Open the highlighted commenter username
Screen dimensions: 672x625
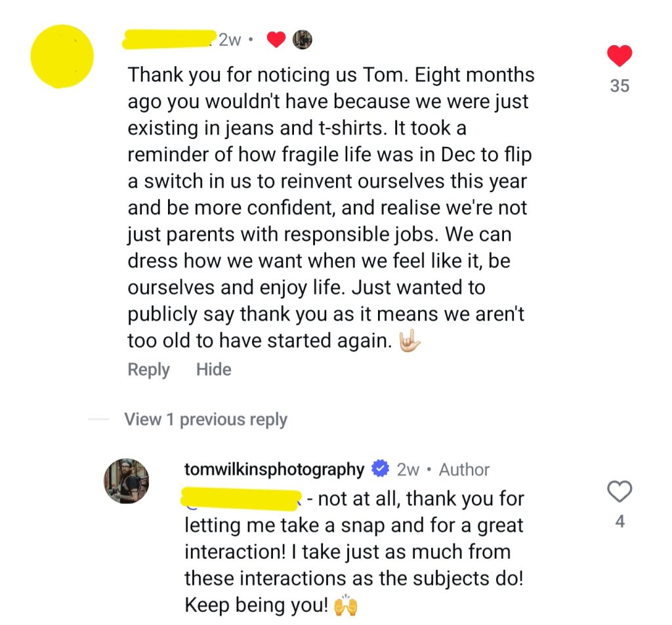tap(169, 39)
